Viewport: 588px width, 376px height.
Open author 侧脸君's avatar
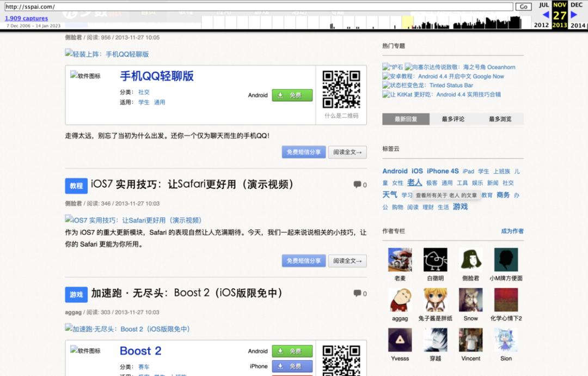pos(470,259)
